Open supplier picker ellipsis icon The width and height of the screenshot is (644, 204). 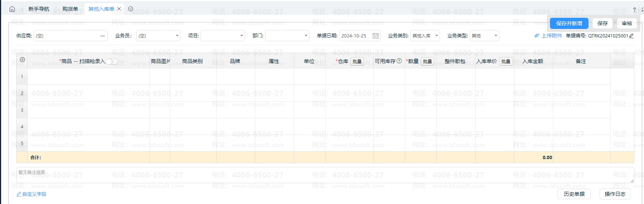[103, 36]
